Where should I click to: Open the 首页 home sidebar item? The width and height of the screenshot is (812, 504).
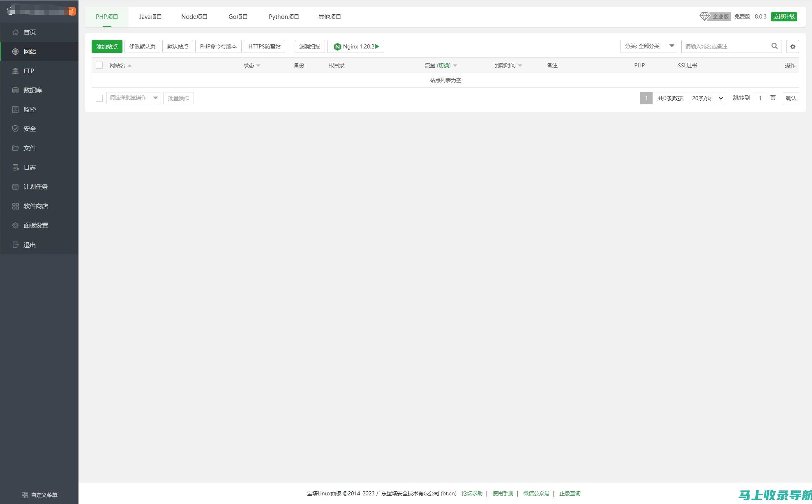(x=39, y=32)
